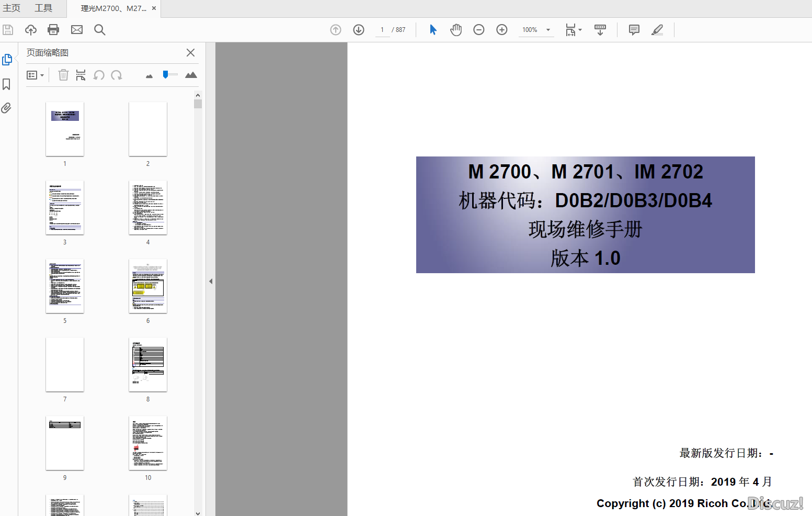Image resolution: width=812 pixels, height=516 pixels.
Task: Select the highlighter pen tool
Action: [x=657, y=30]
